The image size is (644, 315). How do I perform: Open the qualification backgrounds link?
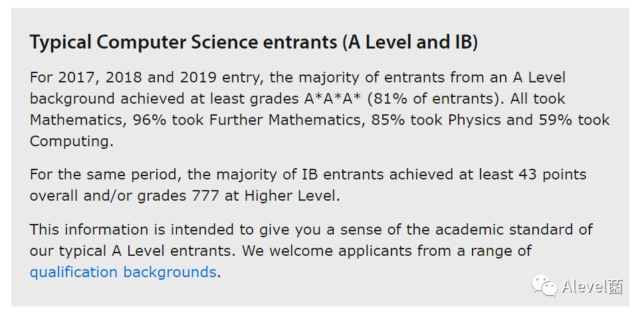click(x=123, y=272)
